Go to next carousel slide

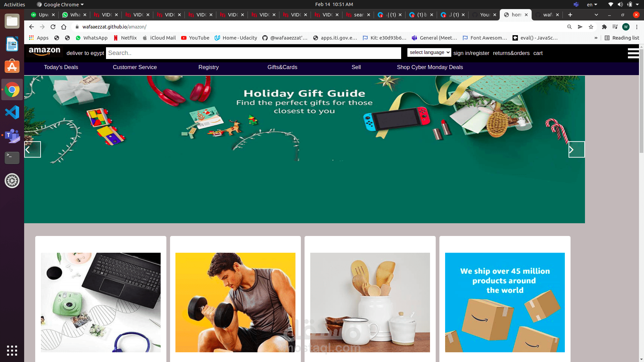click(x=576, y=149)
